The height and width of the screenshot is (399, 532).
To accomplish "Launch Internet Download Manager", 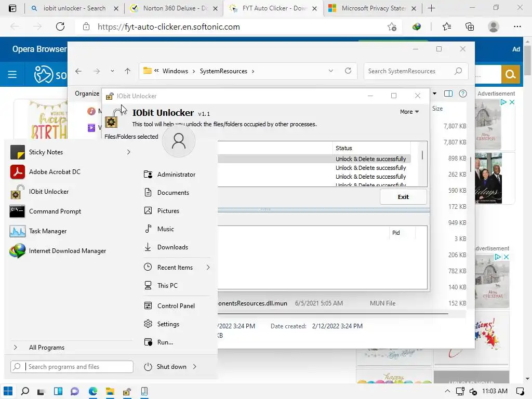I will [67, 251].
